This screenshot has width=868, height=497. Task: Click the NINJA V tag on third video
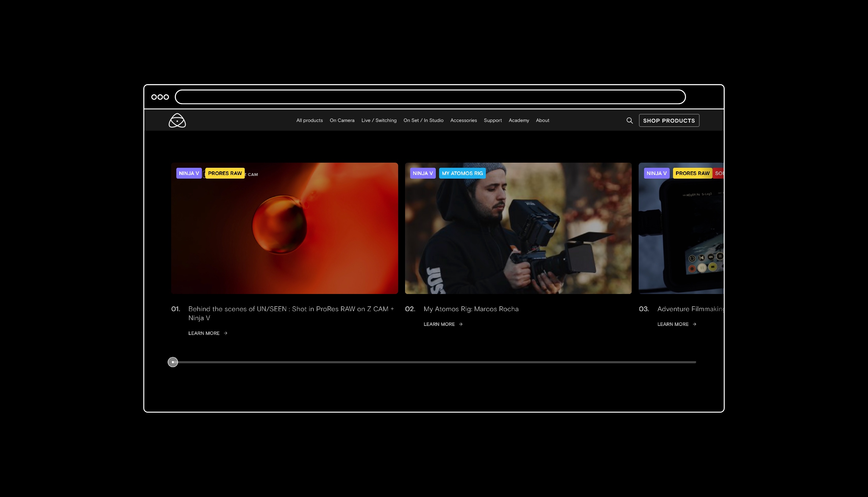tap(656, 173)
